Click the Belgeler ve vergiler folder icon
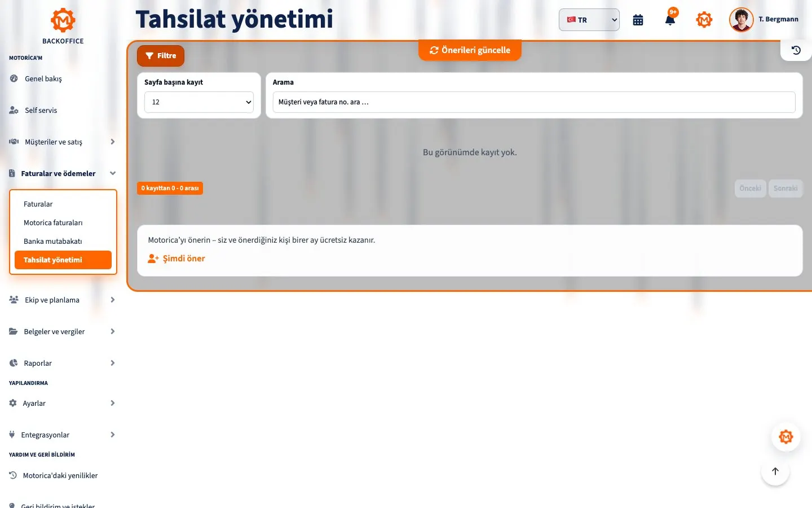Image resolution: width=812 pixels, height=508 pixels. pyautogui.click(x=14, y=331)
